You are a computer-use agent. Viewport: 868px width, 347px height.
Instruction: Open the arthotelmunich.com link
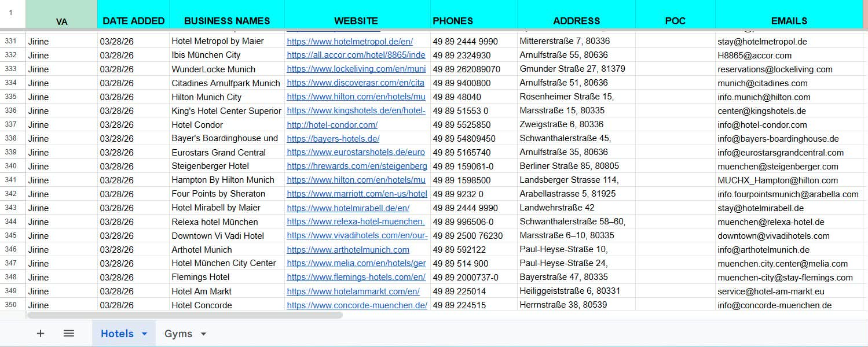(348, 250)
